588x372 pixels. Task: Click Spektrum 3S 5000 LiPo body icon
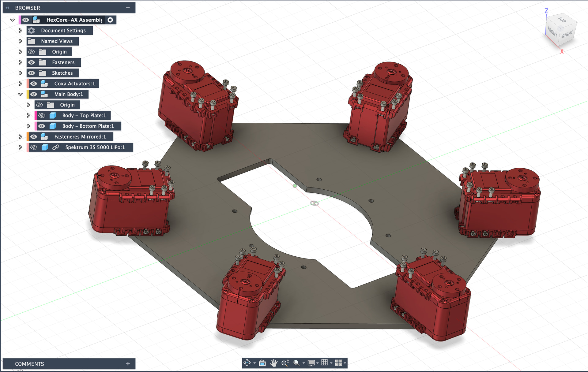point(45,147)
